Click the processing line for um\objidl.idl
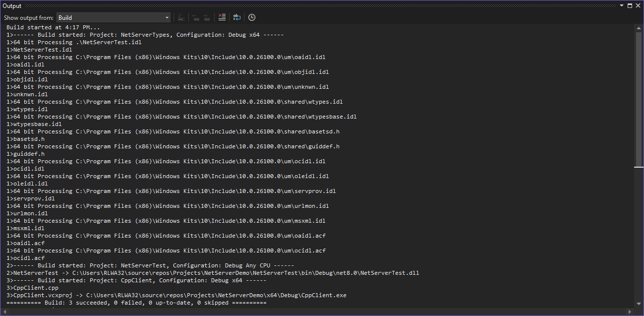The width and height of the screenshot is (644, 316). [x=168, y=72]
